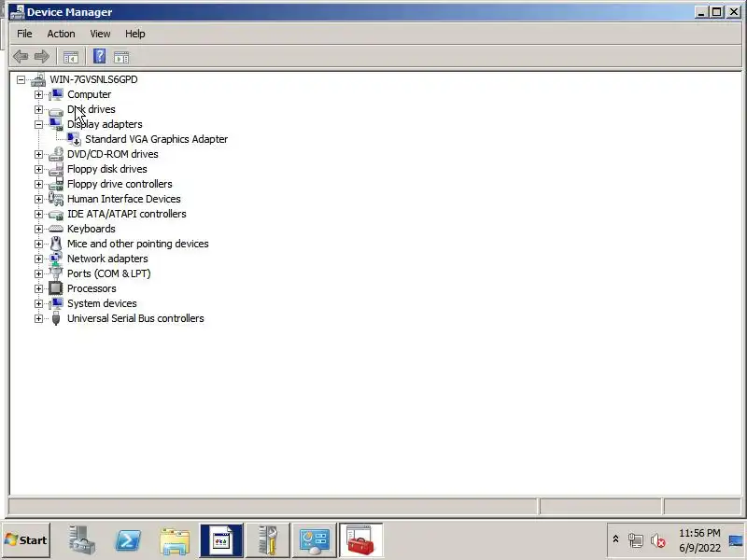Expand the Floppy disk drives category
This screenshot has width=747, height=560.
(x=38, y=169)
